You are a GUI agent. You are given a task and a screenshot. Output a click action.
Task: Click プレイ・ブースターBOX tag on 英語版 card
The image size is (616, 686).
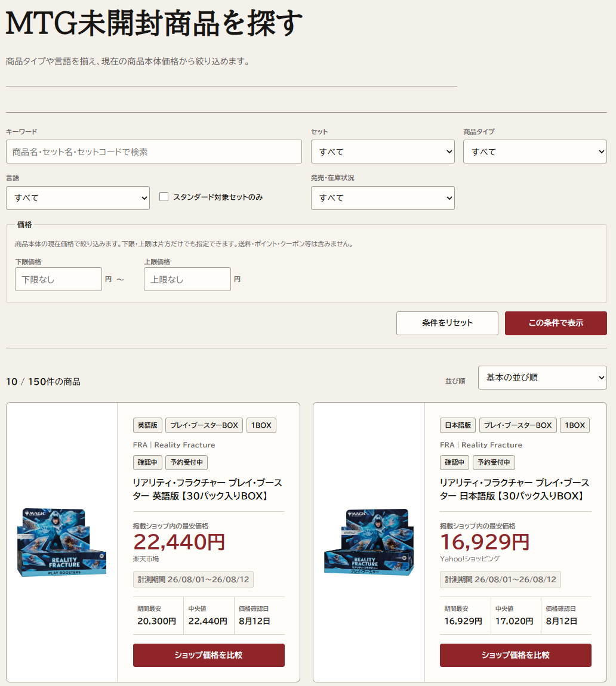pyautogui.click(x=204, y=425)
